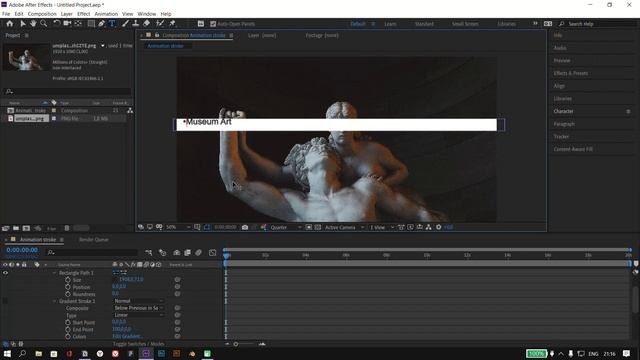640x360 pixels.
Task: Select the Rectangle shape tool
Action: [91, 24]
